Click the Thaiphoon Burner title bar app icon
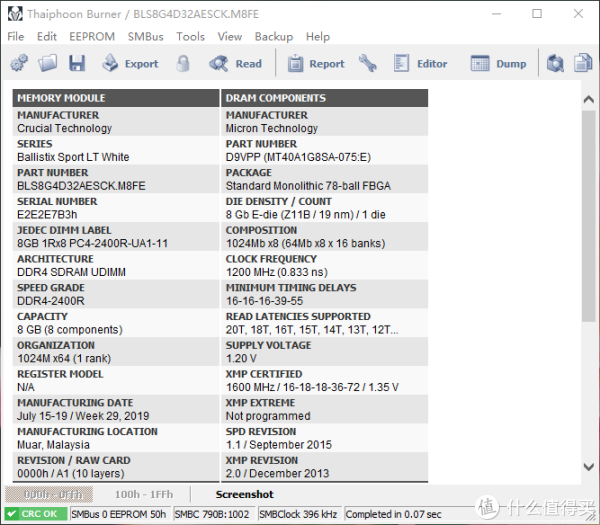Viewport: 600px width, 525px height. [x=15, y=14]
